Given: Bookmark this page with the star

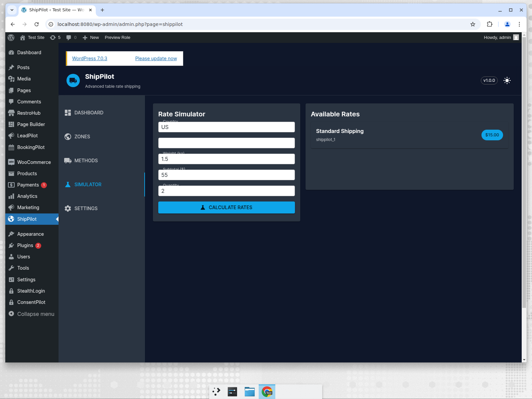Looking at the screenshot, I should pos(473,24).
